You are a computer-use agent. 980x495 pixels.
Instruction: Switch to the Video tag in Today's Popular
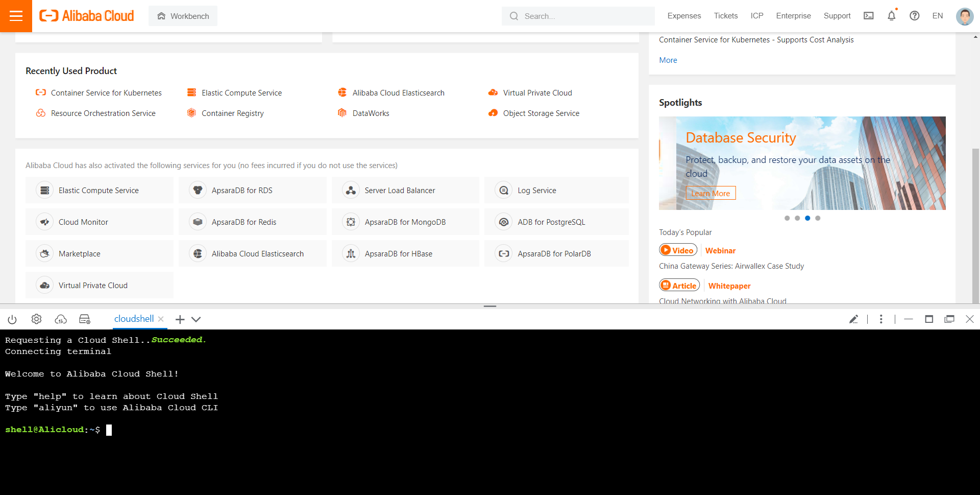[x=678, y=250]
